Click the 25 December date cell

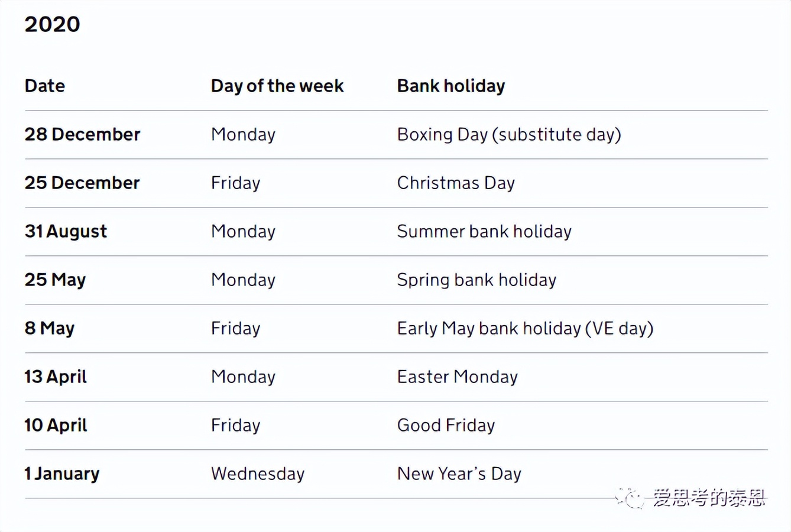(82, 183)
